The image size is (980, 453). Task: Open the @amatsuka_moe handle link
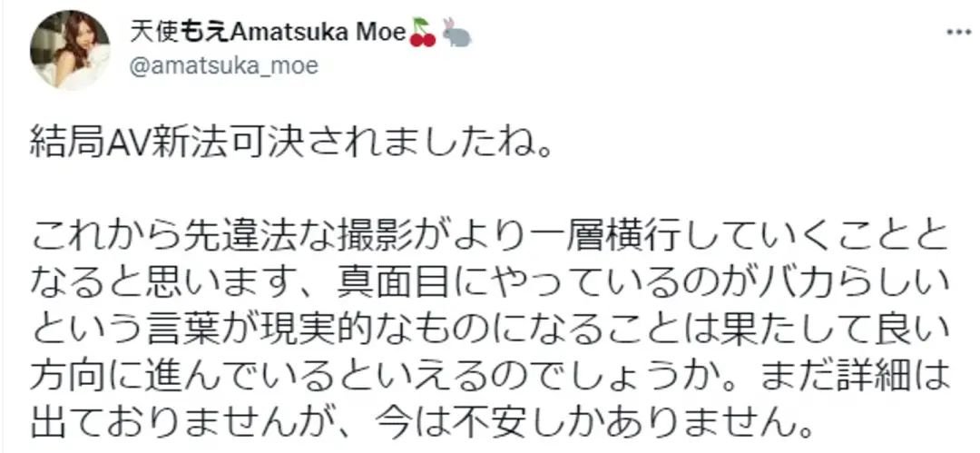(x=225, y=67)
